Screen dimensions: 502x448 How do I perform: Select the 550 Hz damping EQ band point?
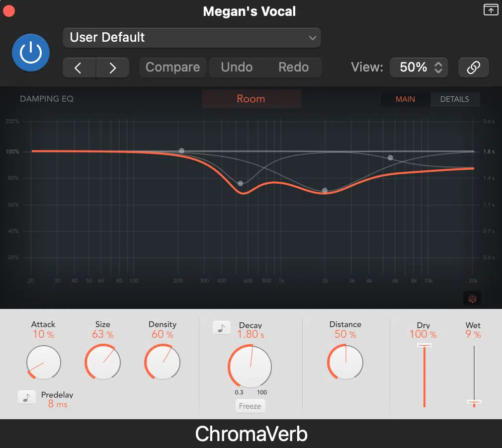point(241,184)
